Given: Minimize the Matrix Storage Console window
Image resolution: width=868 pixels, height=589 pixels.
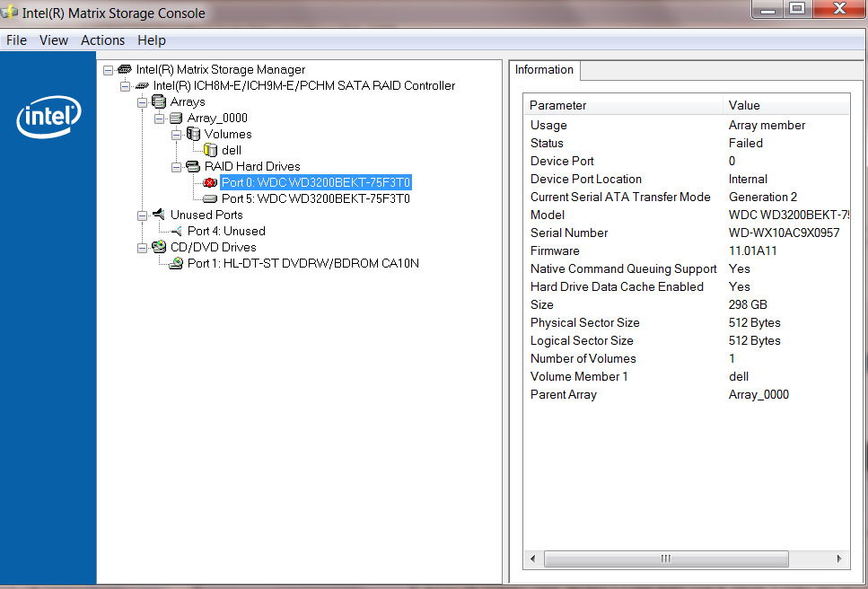Looking at the screenshot, I should point(767,9).
